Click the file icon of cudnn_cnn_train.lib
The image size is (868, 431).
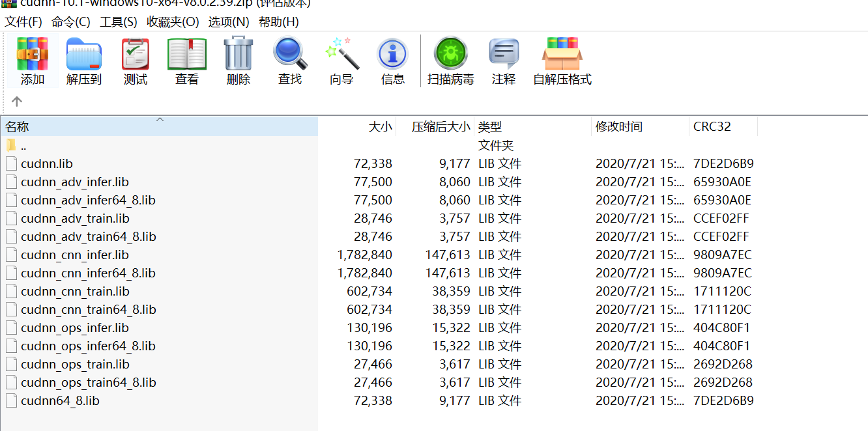click(10, 291)
